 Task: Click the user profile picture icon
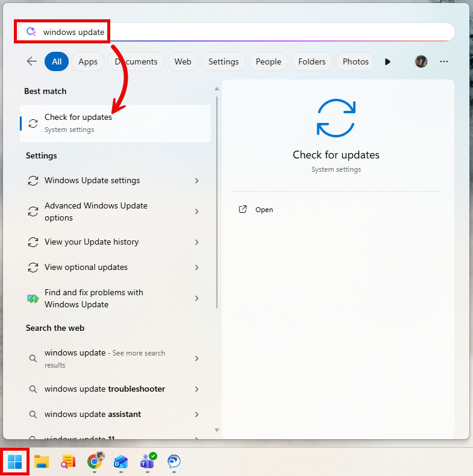(421, 61)
